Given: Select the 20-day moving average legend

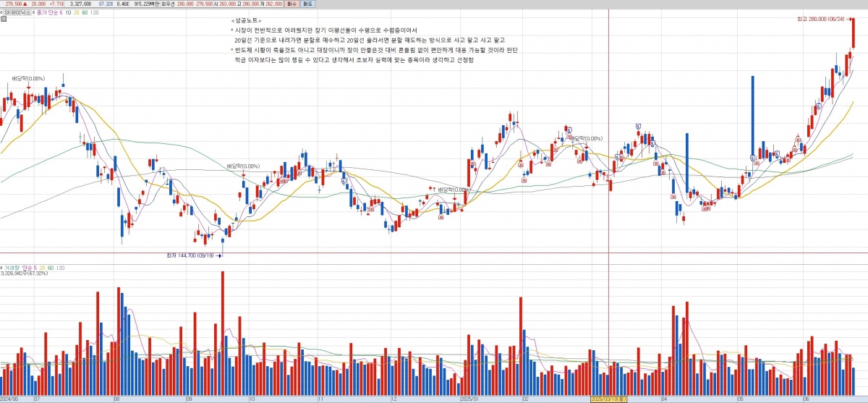Looking at the screenshot, I should point(76,12).
